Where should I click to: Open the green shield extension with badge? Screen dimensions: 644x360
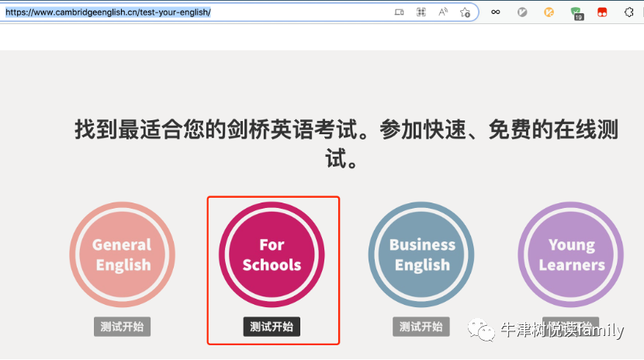pos(576,13)
